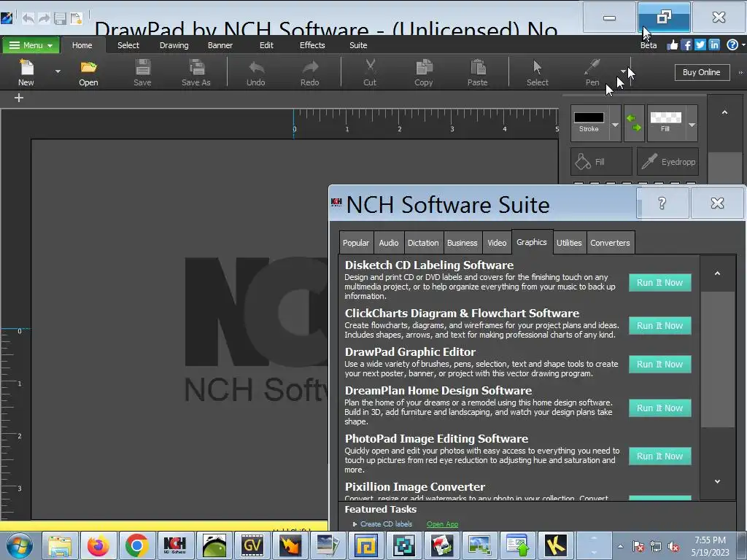Click the plus add-tab icon
The width and height of the screenshot is (747, 560).
(x=18, y=98)
